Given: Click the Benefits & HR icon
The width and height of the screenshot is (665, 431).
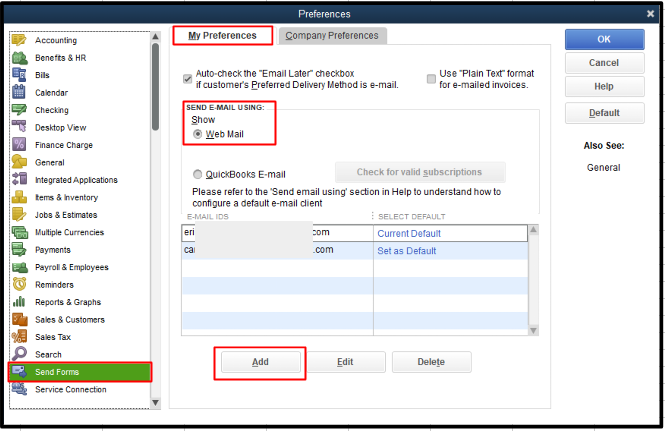Looking at the screenshot, I should 20,57.
